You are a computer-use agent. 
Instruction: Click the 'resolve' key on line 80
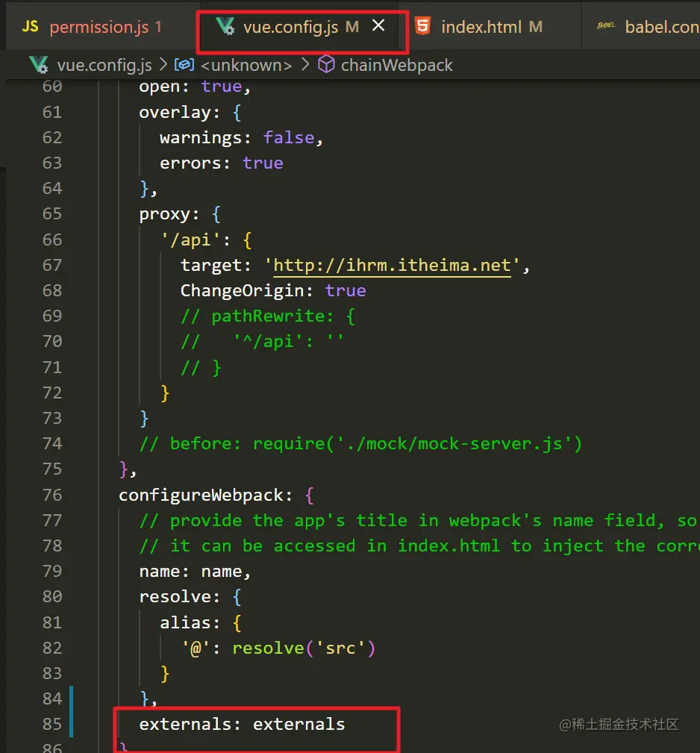tap(175, 597)
